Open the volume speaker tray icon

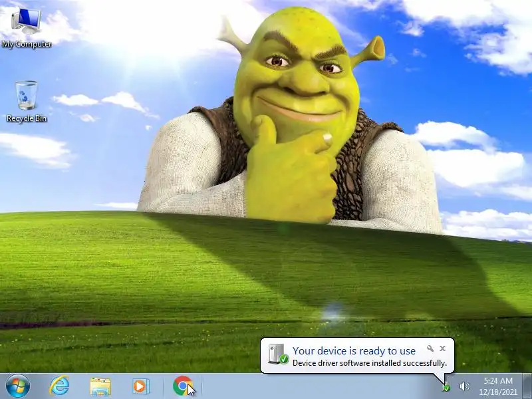pos(464,386)
